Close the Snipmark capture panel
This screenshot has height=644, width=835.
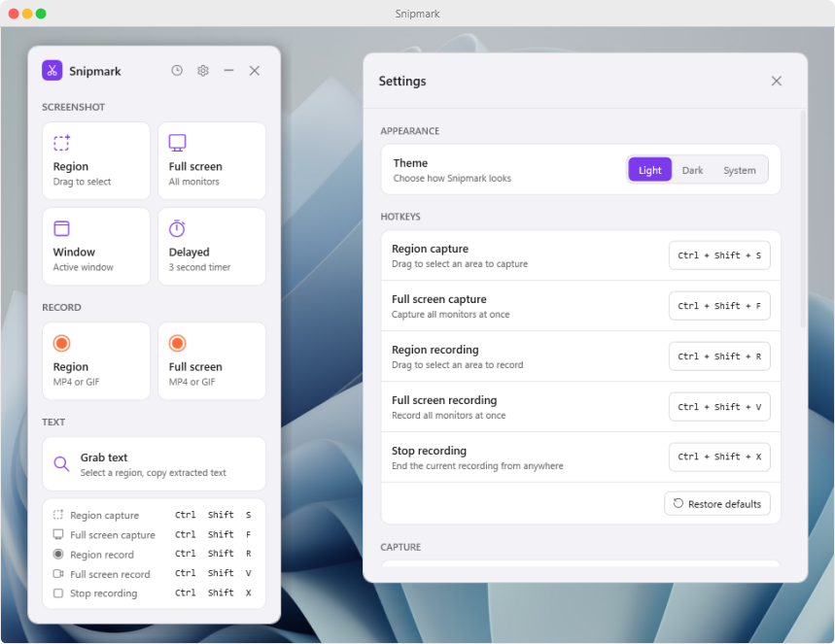(x=255, y=70)
